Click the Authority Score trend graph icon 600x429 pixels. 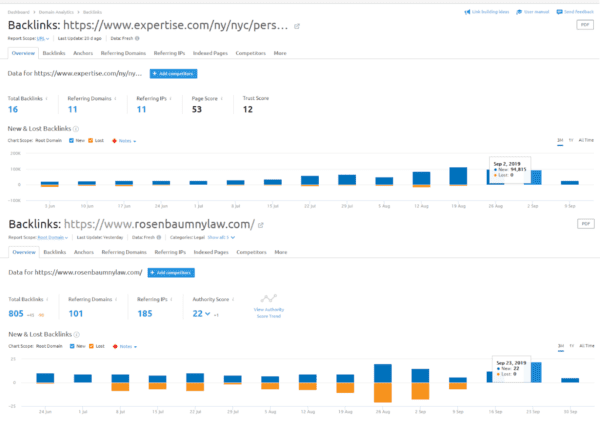click(269, 298)
